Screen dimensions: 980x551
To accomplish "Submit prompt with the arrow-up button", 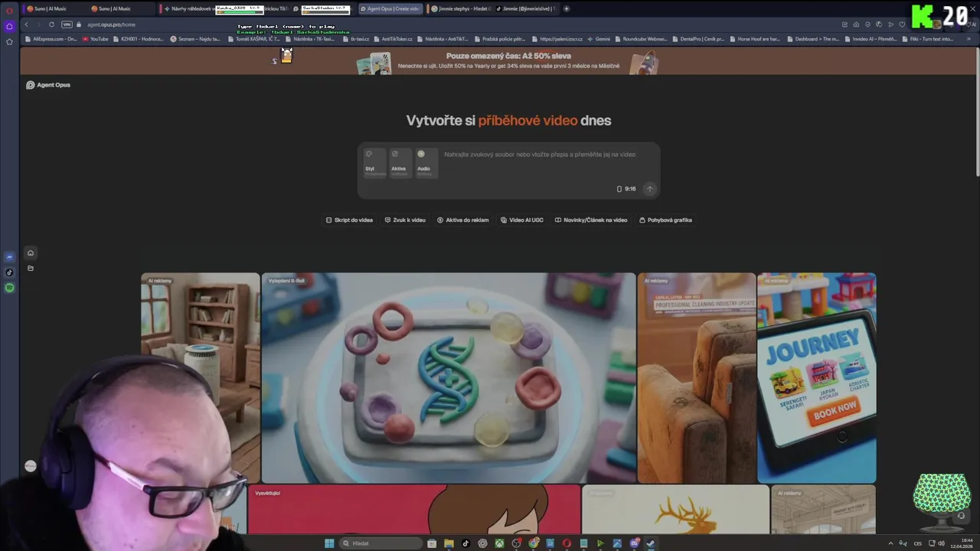I will 649,188.
